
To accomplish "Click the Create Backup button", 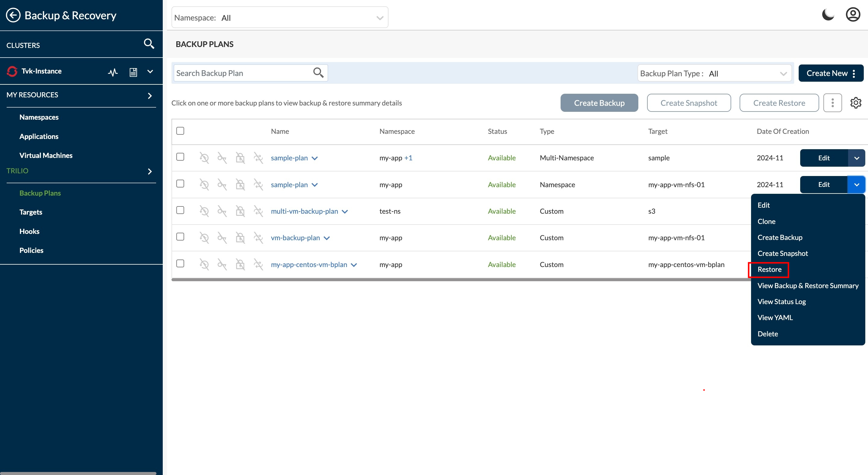I will [599, 103].
